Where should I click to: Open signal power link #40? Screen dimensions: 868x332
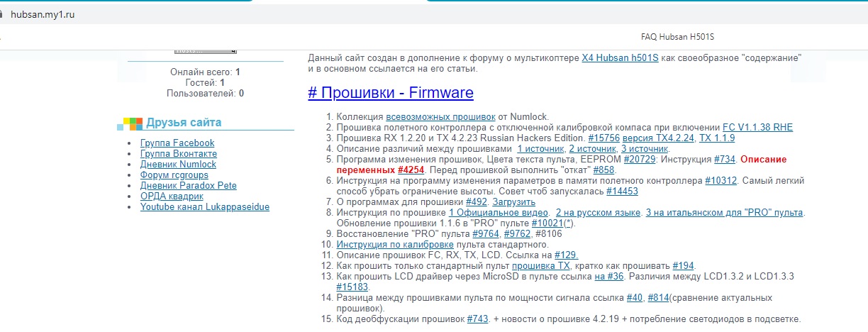[635, 298]
